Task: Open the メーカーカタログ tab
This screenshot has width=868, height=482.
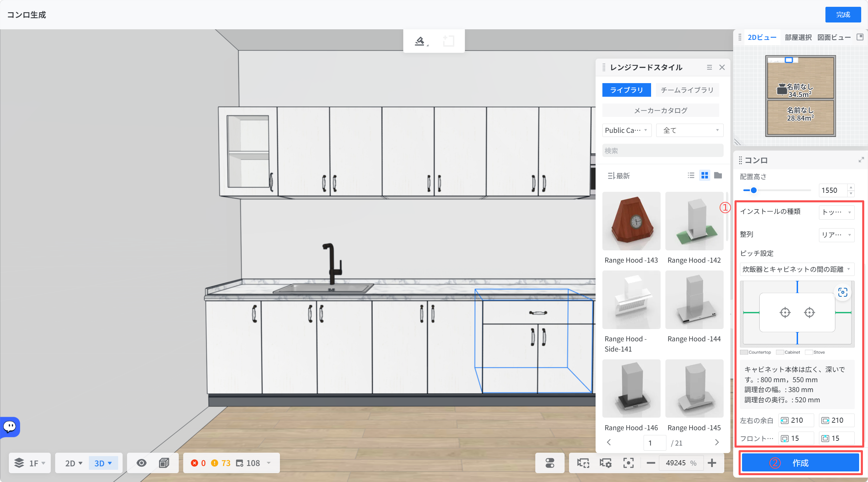Action: 661,110
